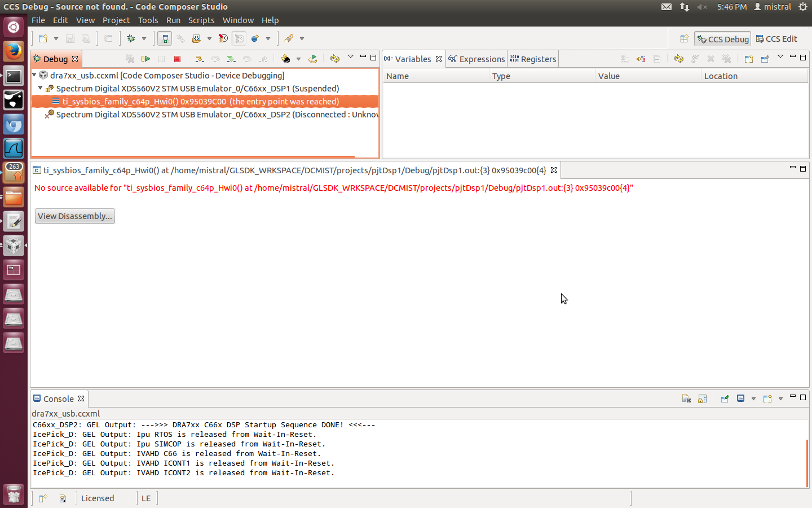
Task: Open Firefox from the Ubuntu launcher
Action: [x=14, y=51]
